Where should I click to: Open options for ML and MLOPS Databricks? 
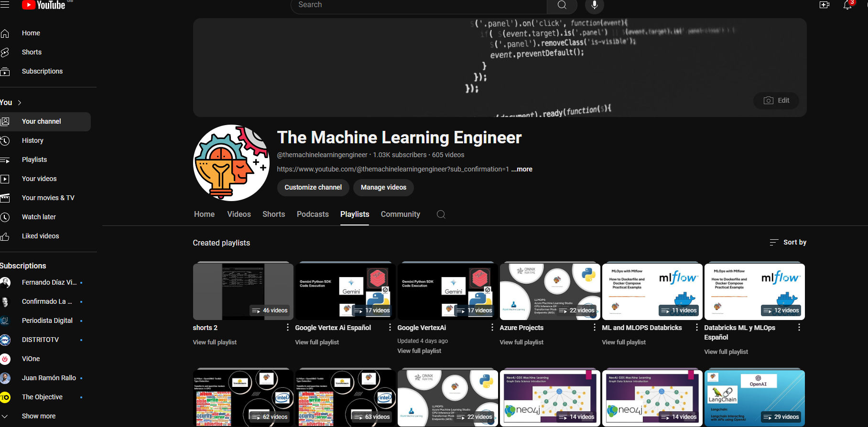696,327
